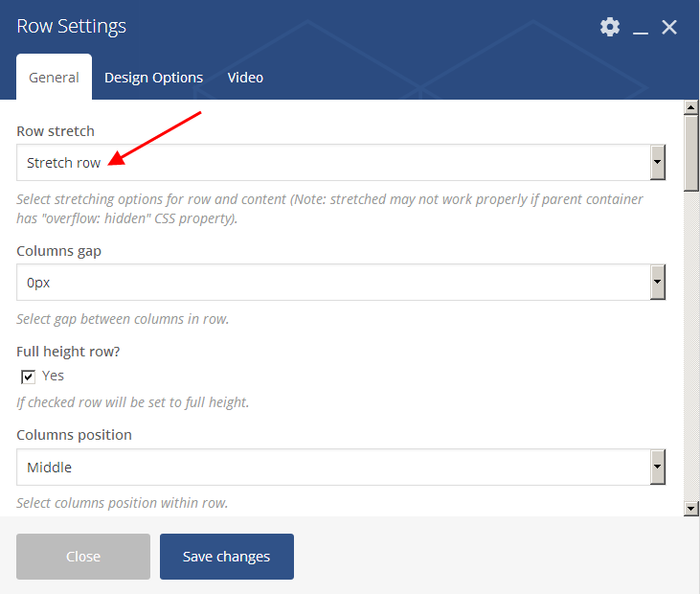Click the arrow on Columns gap dropdown
The image size is (700, 594).
click(x=657, y=283)
